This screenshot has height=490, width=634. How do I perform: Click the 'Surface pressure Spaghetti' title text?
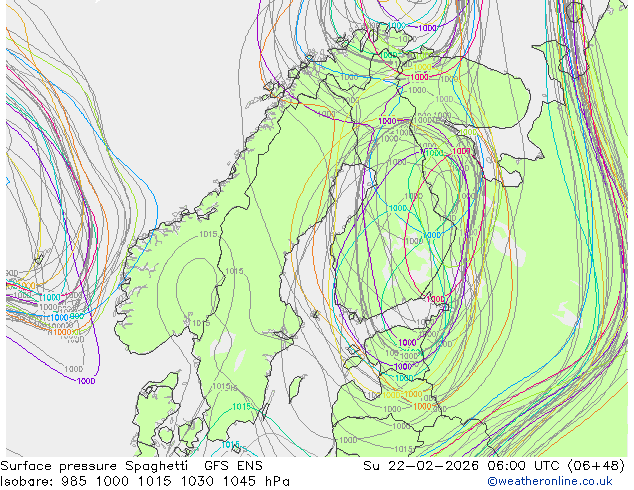pyautogui.click(x=94, y=466)
